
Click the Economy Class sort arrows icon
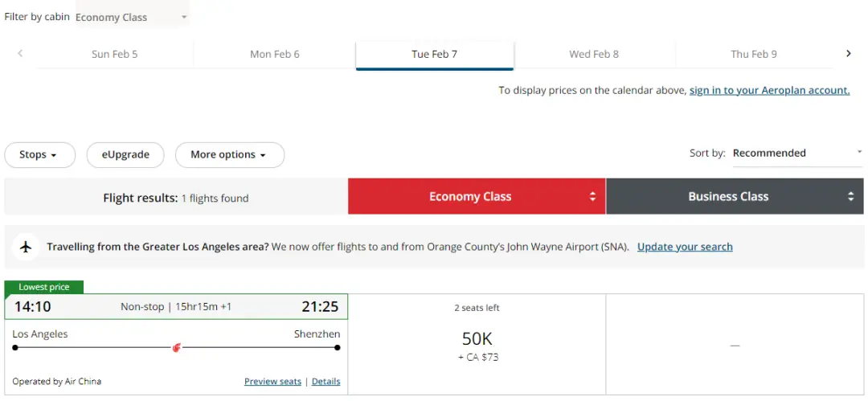[592, 197]
